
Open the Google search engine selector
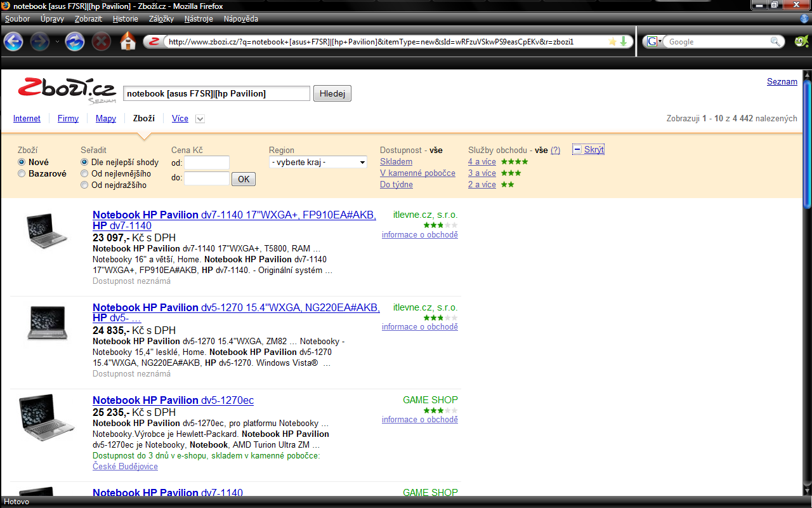point(653,42)
